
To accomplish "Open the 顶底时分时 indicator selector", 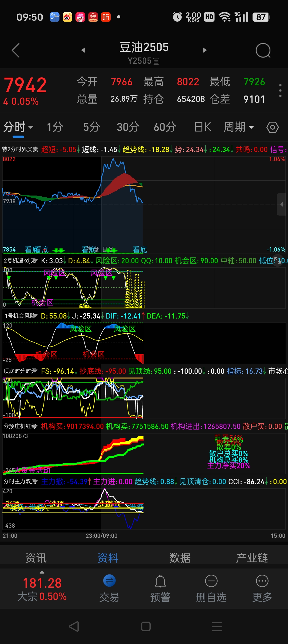I will tap(20, 371).
